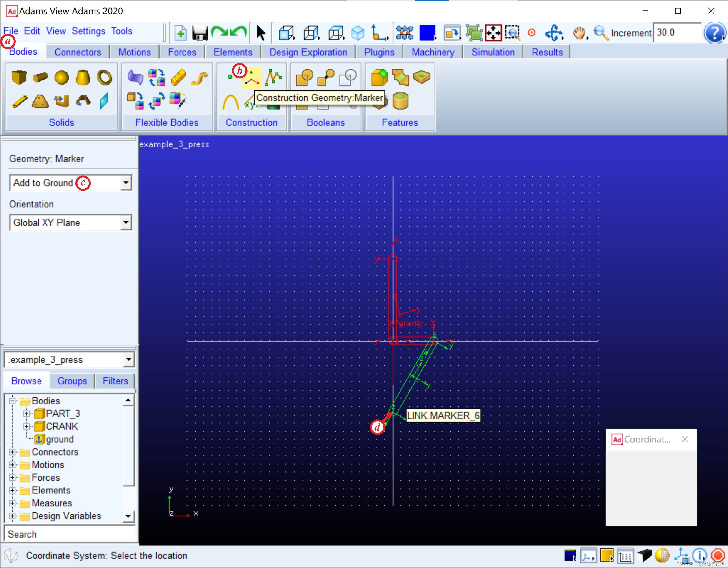Activate the zoom window box tool
Image resolution: width=728 pixels, height=568 pixels.
pyautogui.click(x=513, y=33)
